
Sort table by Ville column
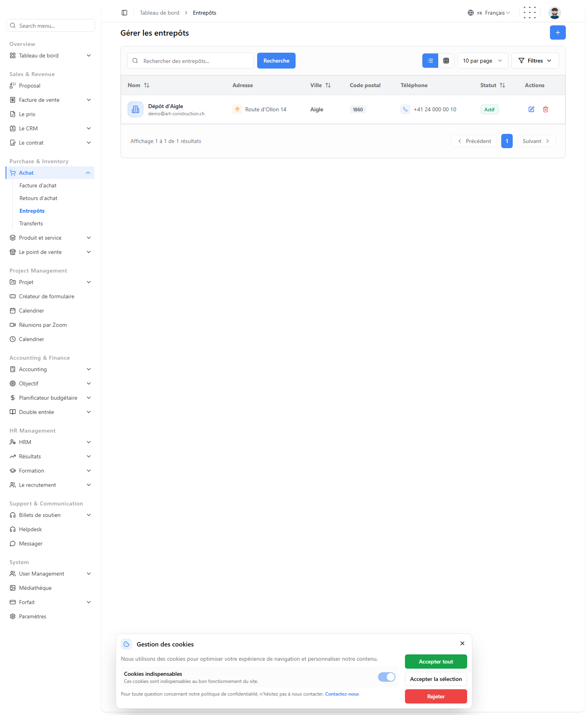321,85
